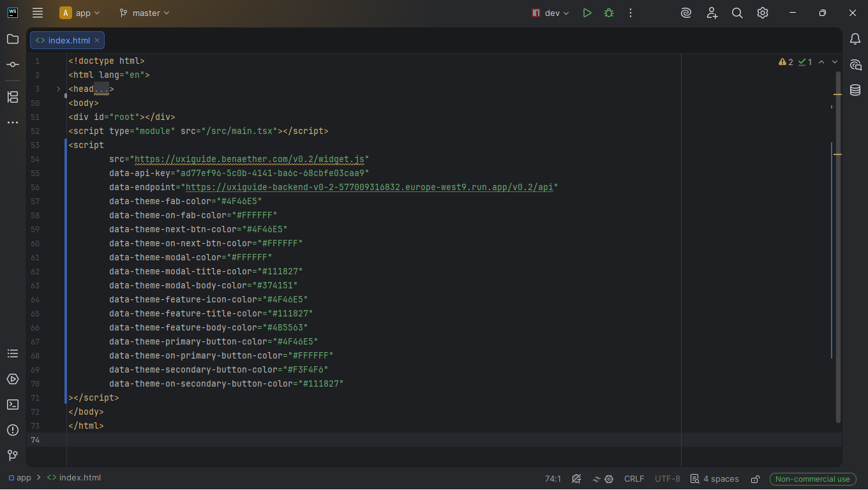Open the Structure tool window
868x490 pixels.
[x=13, y=97]
